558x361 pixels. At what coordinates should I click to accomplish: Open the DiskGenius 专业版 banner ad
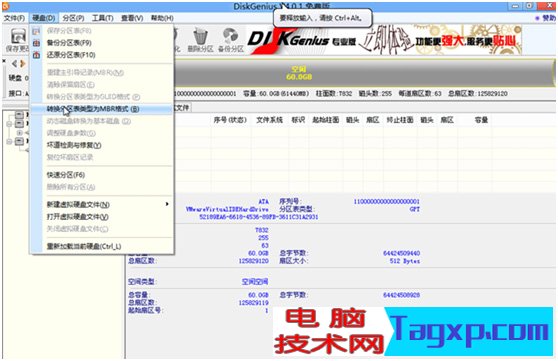pyautogui.click(x=384, y=40)
